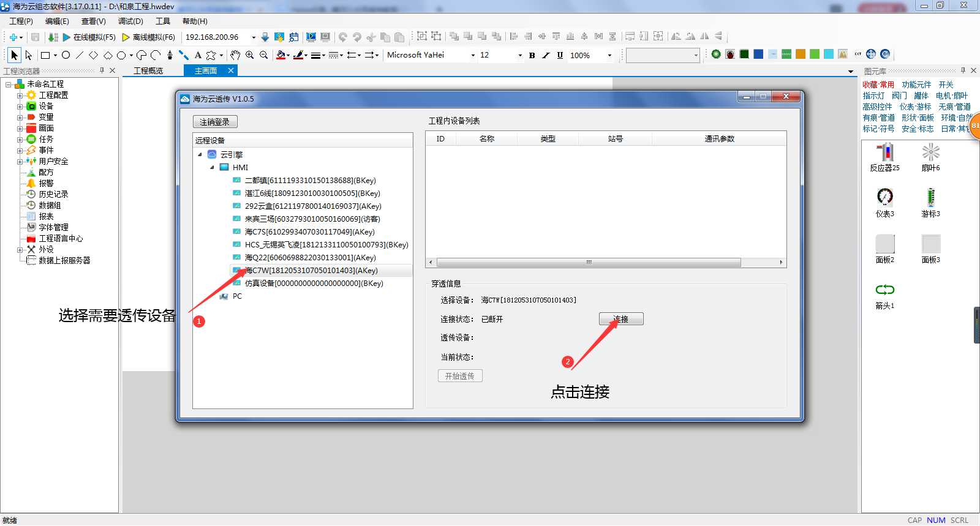Image resolution: width=980 pixels, height=526 pixels.
Task: Click the save disk icon
Action: pyautogui.click(x=35, y=37)
